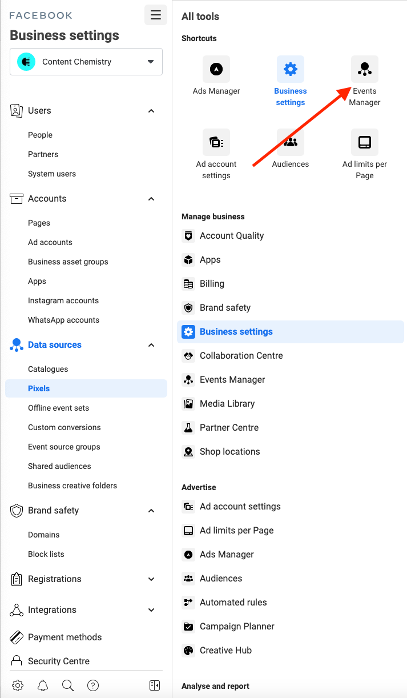The height and width of the screenshot is (698, 407).
Task: Select Account Quality in Manage business
Action: (232, 236)
